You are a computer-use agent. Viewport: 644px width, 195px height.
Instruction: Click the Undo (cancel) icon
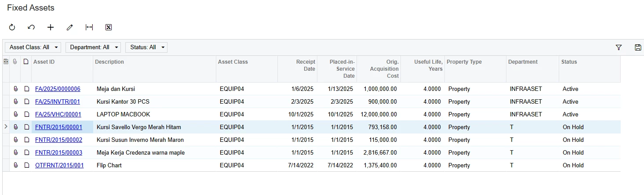31,27
